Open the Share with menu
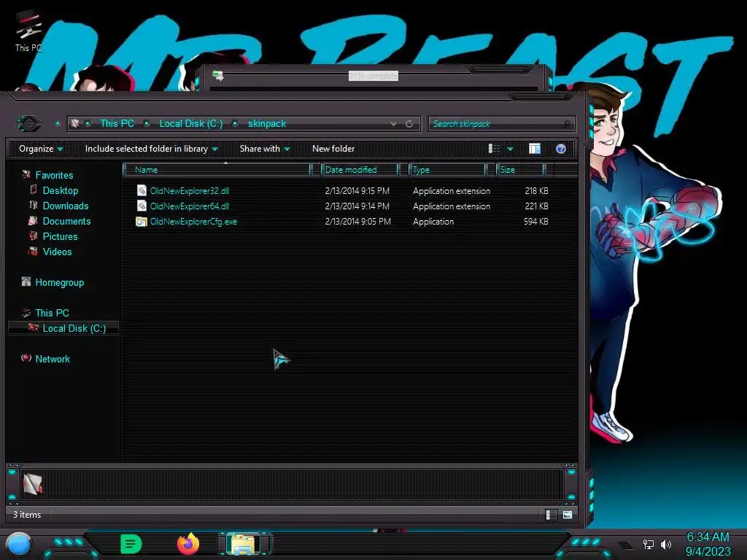The height and width of the screenshot is (560, 747). click(x=264, y=149)
